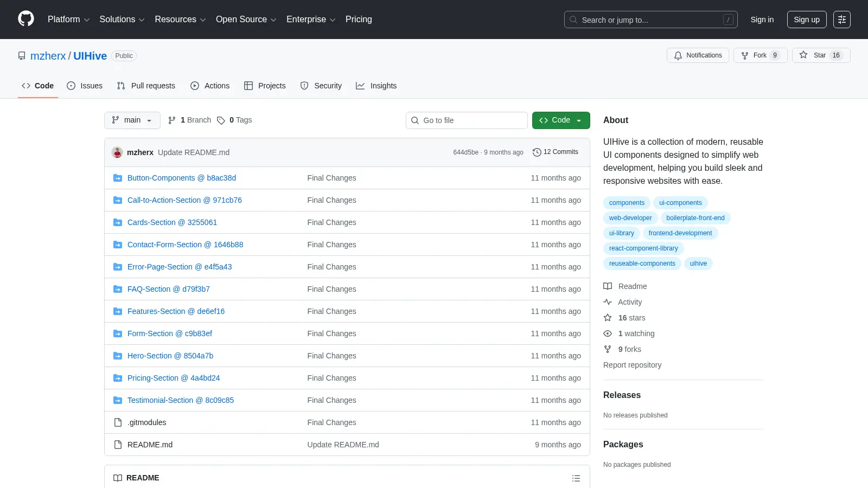Open the Releases heading link
The image size is (868, 488).
pyautogui.click(x=622, y=395)
